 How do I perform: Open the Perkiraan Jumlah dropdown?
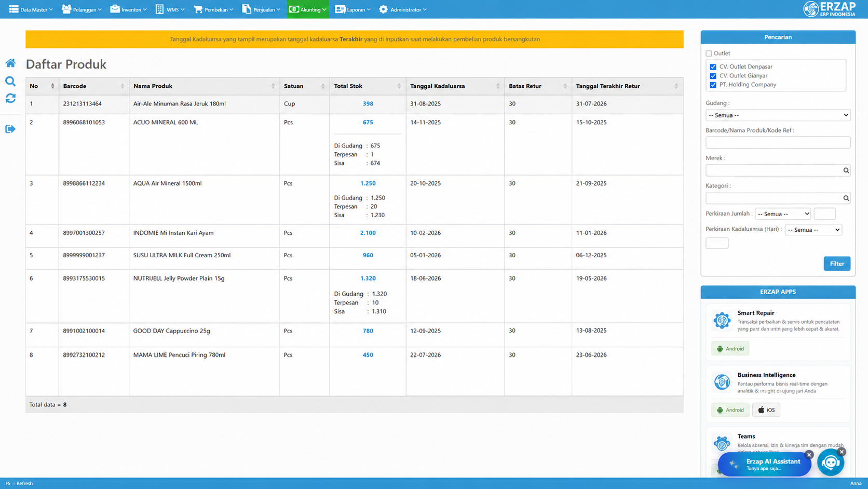pyautogui.click(x=782, y=214)
